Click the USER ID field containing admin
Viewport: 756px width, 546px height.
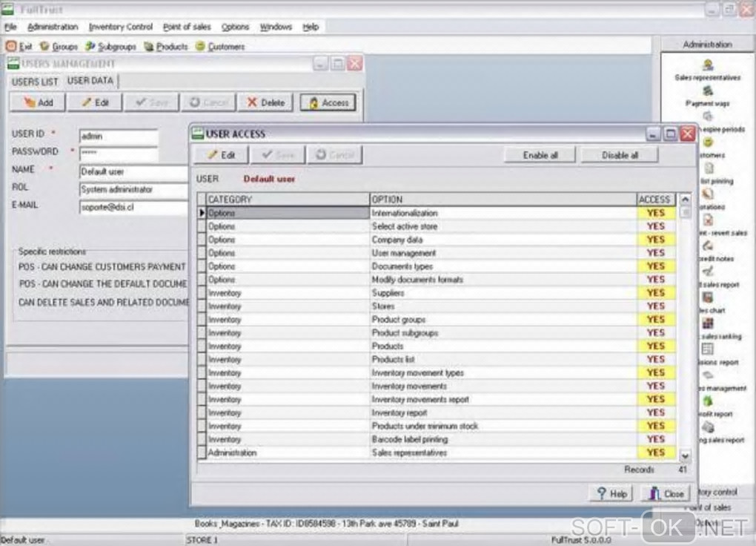tap(119, 136)
